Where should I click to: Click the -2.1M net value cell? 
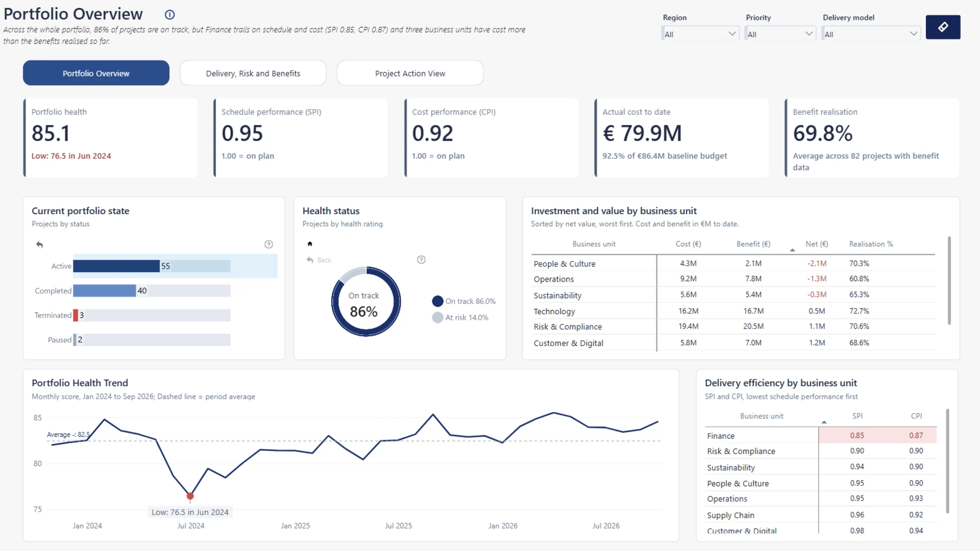(817, 263)
